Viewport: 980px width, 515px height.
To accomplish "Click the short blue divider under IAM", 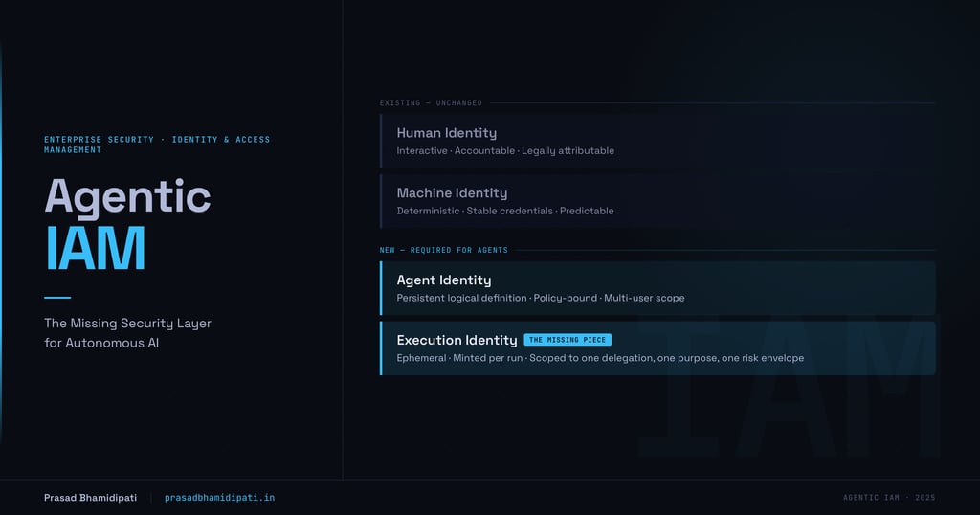I will 57,298.
